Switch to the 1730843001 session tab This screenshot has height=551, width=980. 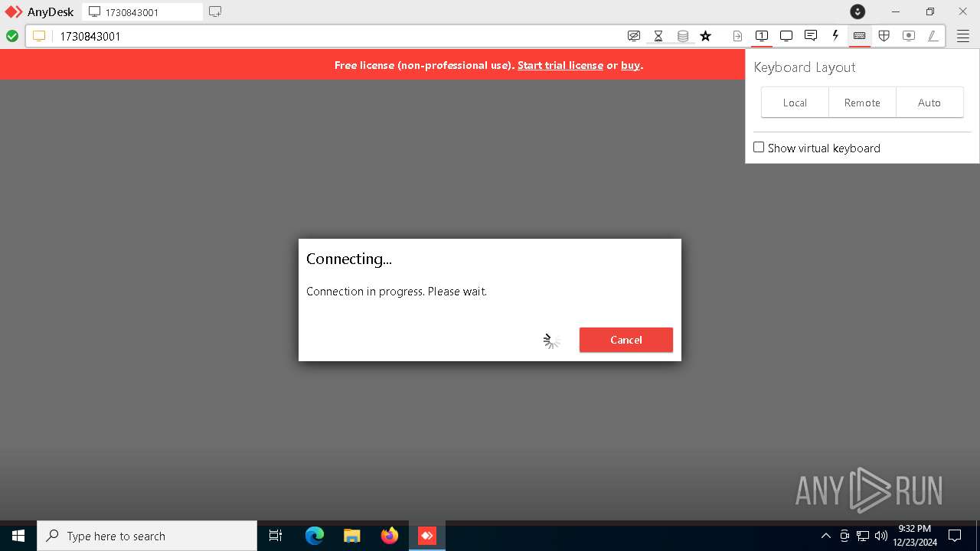142,11
